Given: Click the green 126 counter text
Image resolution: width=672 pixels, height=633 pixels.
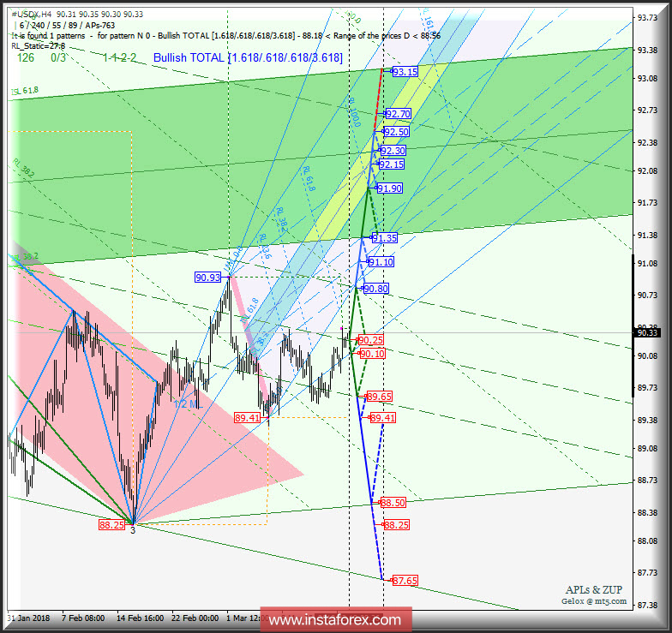Looking at the screenshot, I should 26,57.
